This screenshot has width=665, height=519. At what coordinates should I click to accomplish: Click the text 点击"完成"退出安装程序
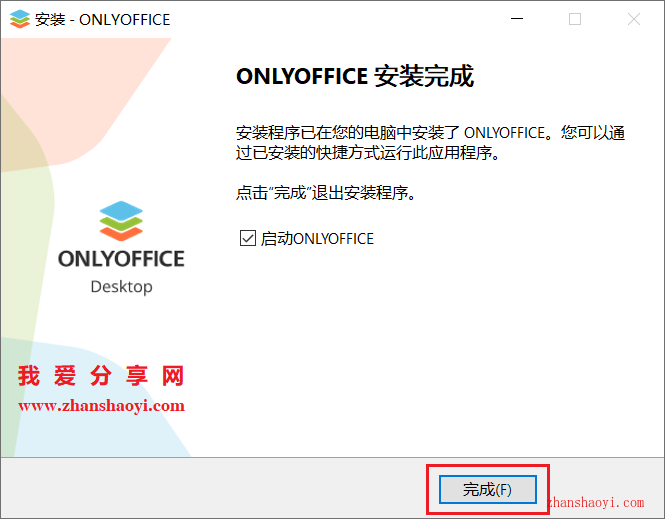pyautogui.click(x=327, y=193)
